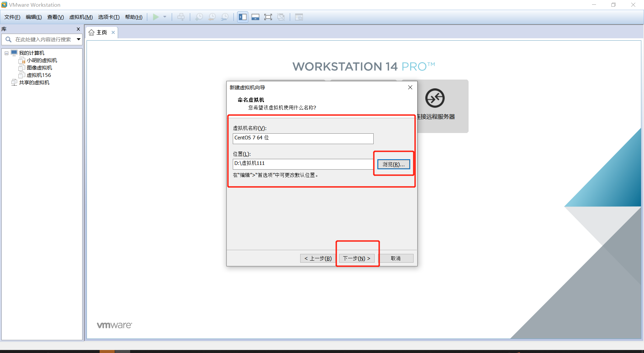
Task: Click the 位置(L): label
Action: (x=242, y=154)
